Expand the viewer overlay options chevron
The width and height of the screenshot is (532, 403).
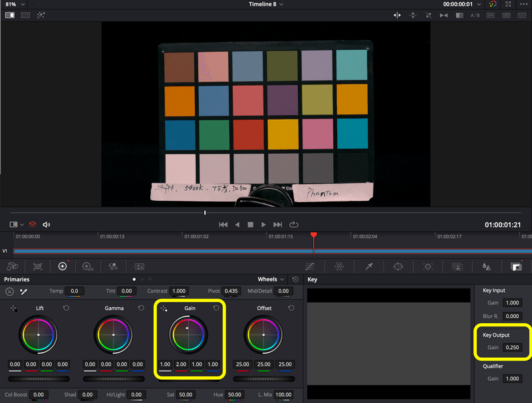pyautogui.click(x=22, y=225)
